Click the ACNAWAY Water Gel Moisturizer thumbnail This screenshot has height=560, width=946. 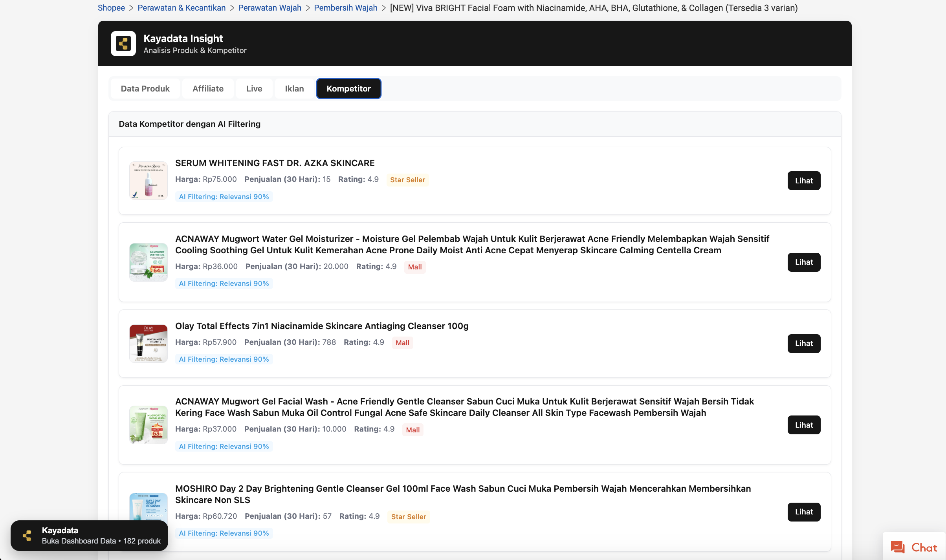click(x=148, y=262)
